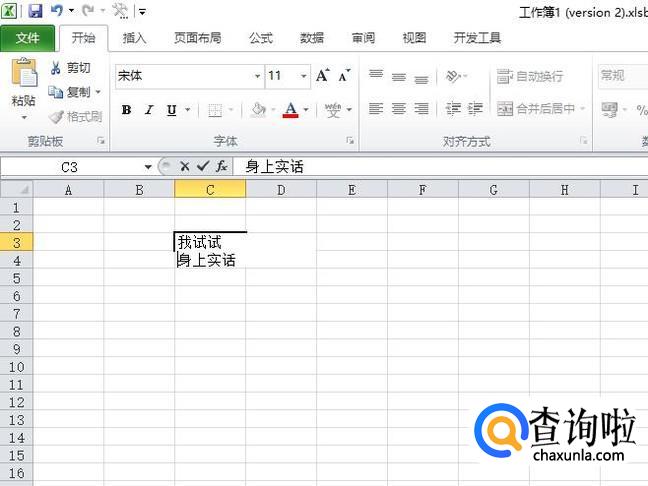Click the Name Box showing C3
Screen dimensions: 648x486
(x=69, y=167)
